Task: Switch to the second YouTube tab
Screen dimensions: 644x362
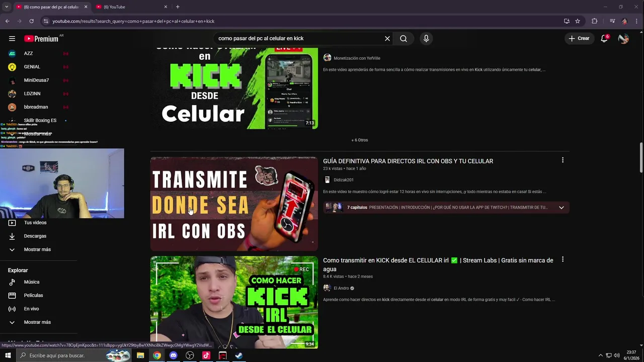Action: coord(127,7)
